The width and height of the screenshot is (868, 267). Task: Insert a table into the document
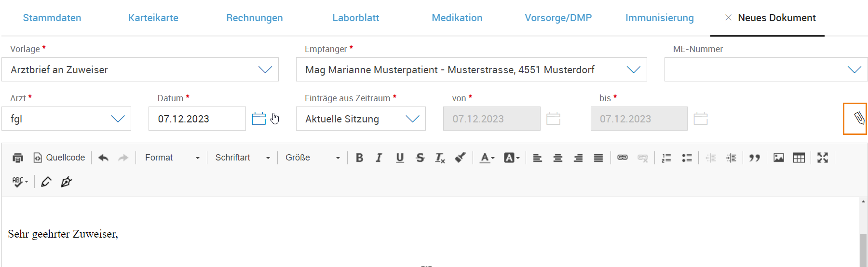[x=799, y=158]
